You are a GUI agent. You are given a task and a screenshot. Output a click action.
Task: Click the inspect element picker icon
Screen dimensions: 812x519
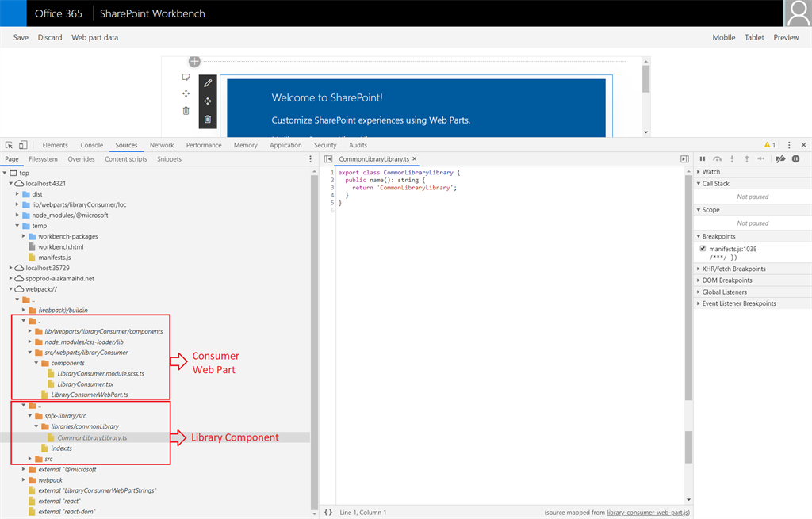click(x=9, y=146)
